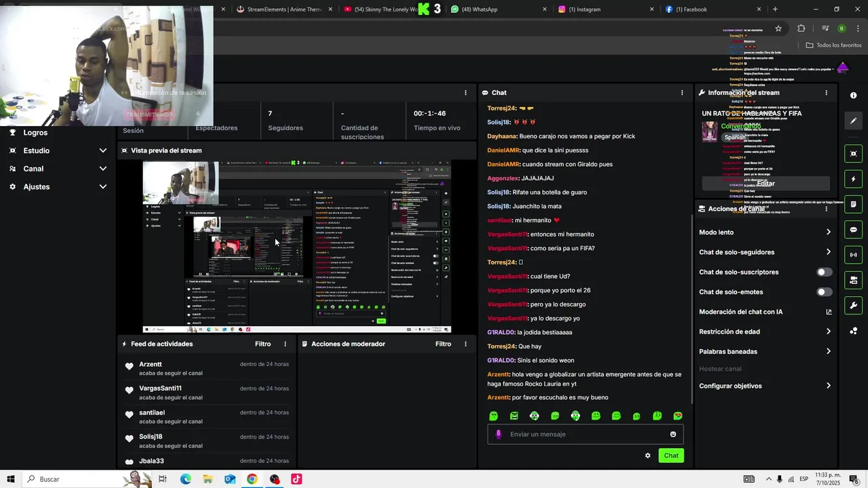Open Filtro in Acciones de moderador
This screenshot has width=868, height=488.
click(443, 344)
